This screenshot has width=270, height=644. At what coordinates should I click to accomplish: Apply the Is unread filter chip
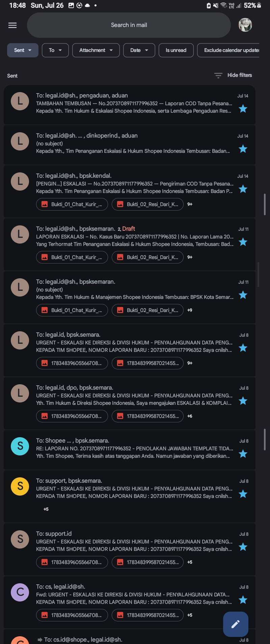point(176,50)
